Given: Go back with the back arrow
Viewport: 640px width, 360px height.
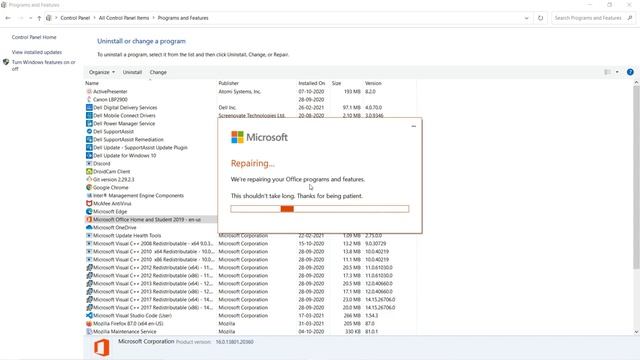Looking at the screenshot, I should click(x=8, y=18).
